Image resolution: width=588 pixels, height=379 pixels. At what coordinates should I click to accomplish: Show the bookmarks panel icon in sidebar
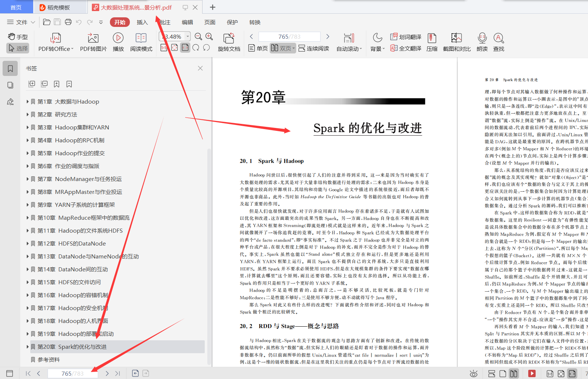[10, 69]
